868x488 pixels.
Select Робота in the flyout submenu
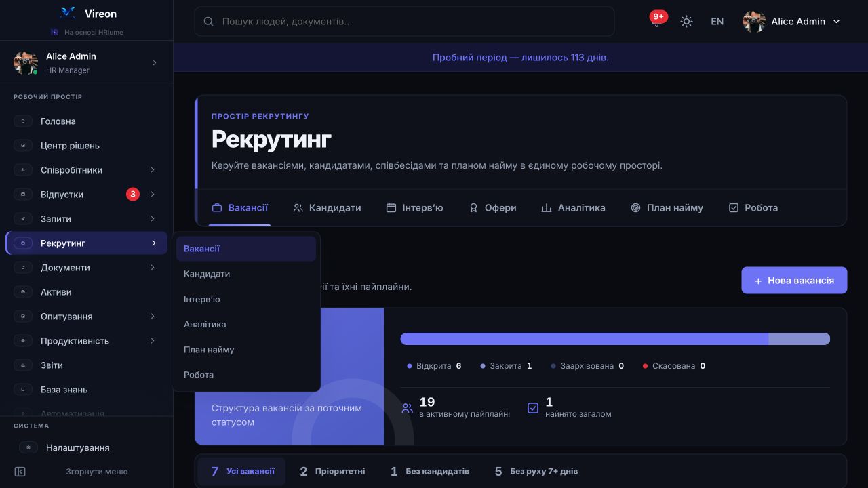point(246,375)
